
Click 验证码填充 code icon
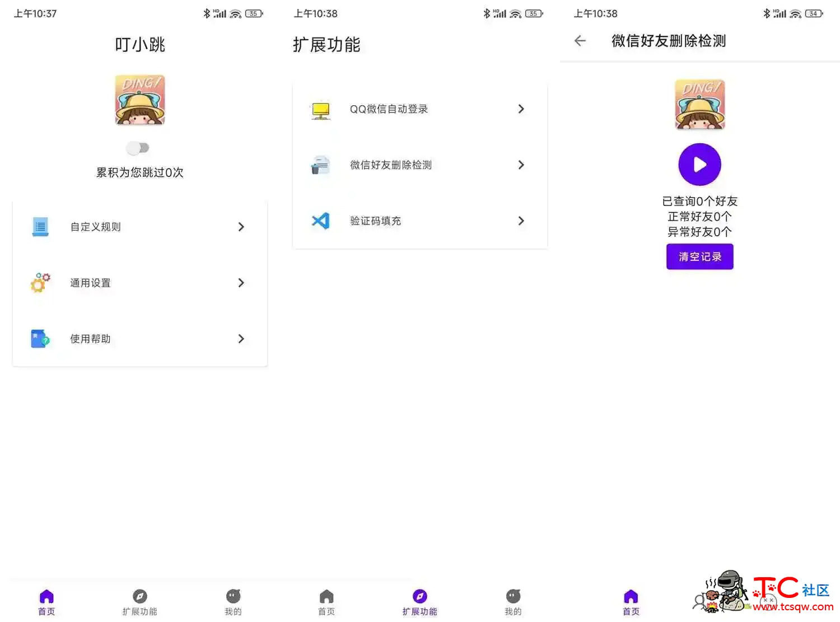(x=321, y=221)
